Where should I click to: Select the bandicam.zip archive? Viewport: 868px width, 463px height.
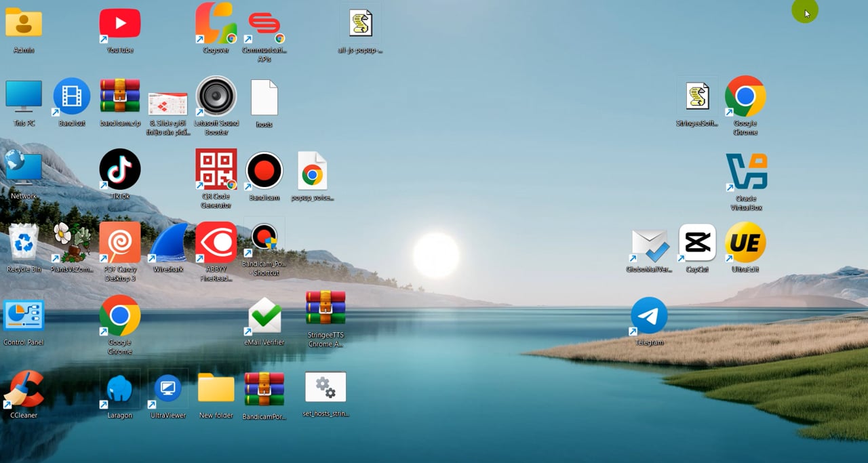120,96
